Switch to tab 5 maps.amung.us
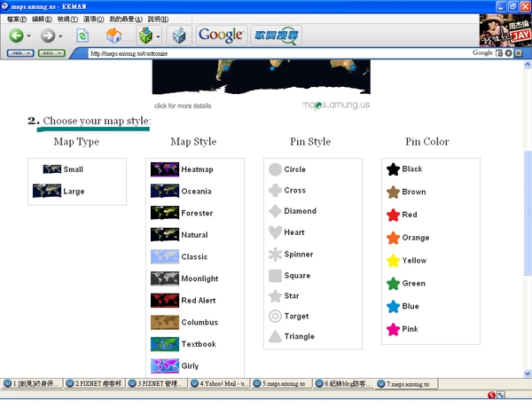532x416 pixels. coord(282,383)
